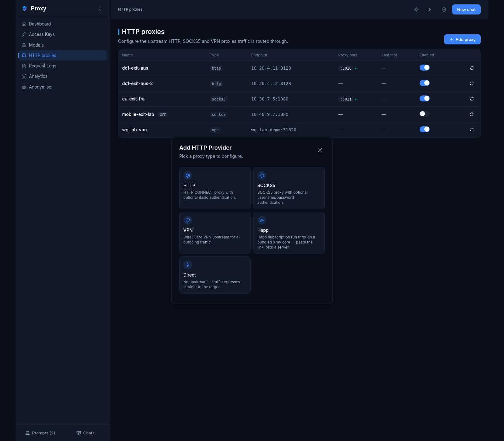
Task: Click the :5010 proxy port badge
Action: [346, 68]
